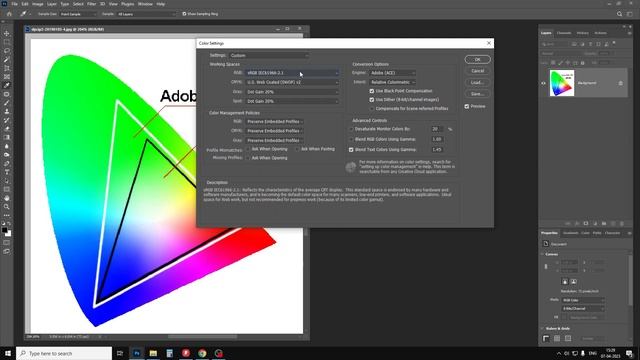Enable Blend RGB Colors Using Gamma
Viewport: 640px width, 360px height.
(351, 139)
